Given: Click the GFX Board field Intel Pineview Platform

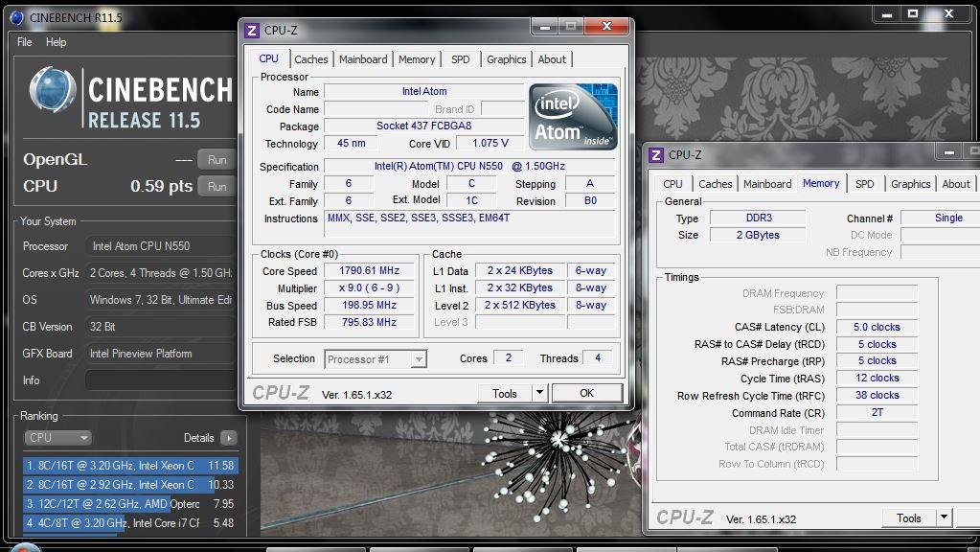Looking at the screenshot, I should [160, 354].
